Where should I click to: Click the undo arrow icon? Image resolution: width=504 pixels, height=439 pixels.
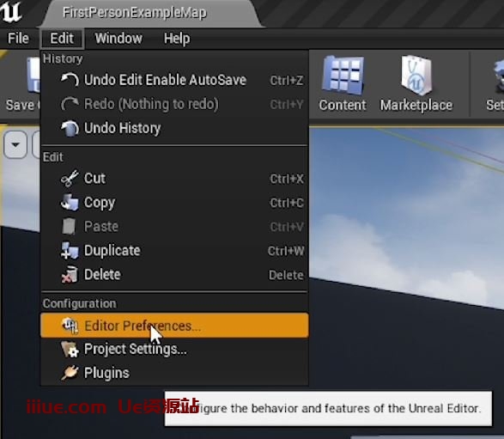pyautogui.click(x=70, y=80)
